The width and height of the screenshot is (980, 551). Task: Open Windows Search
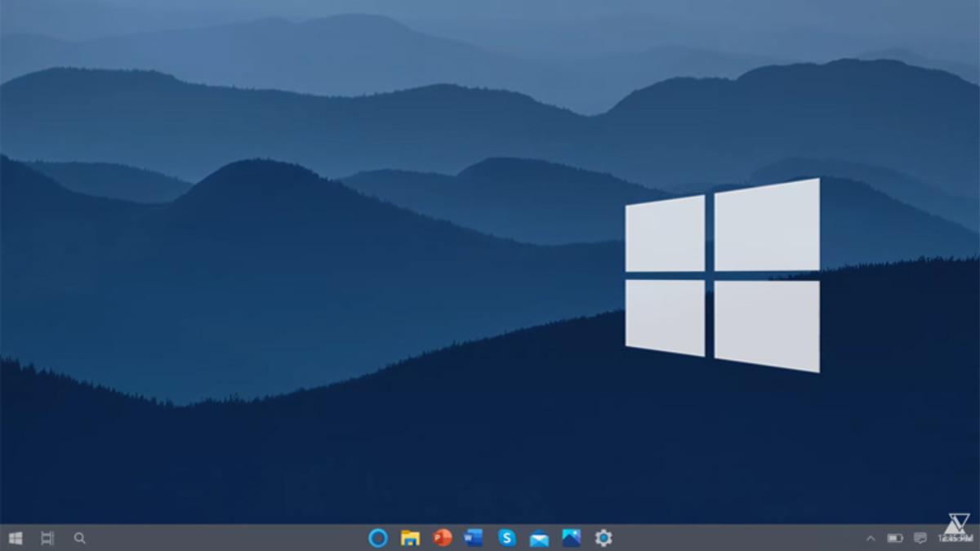tap(78, 538)
